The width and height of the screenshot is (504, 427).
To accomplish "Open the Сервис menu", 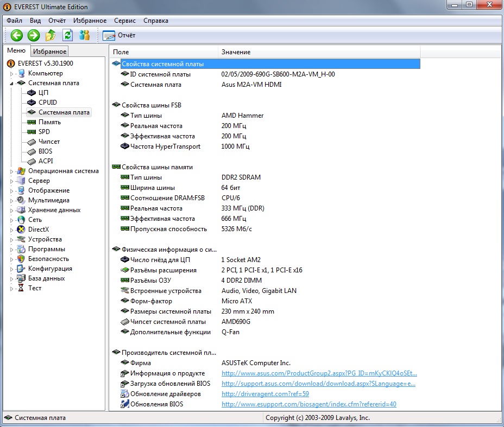I will point(125,21).
